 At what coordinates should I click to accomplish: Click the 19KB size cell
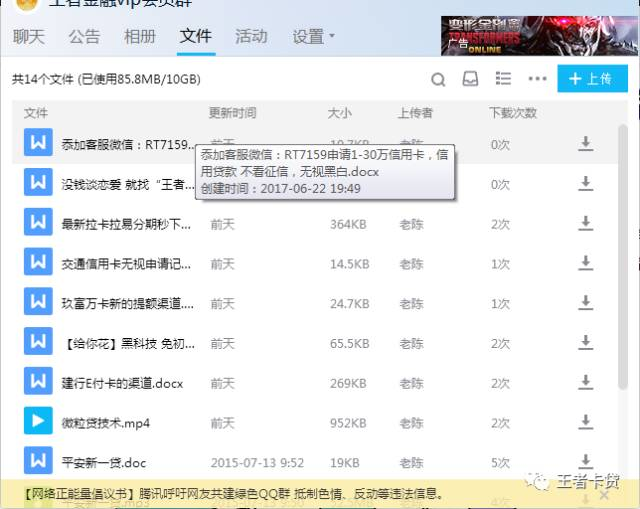pos(345,463)
